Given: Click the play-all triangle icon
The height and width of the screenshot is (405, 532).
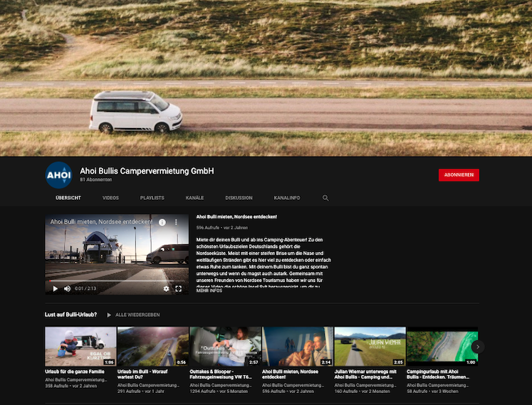Looking at the screenshot, I should (109, 315).
